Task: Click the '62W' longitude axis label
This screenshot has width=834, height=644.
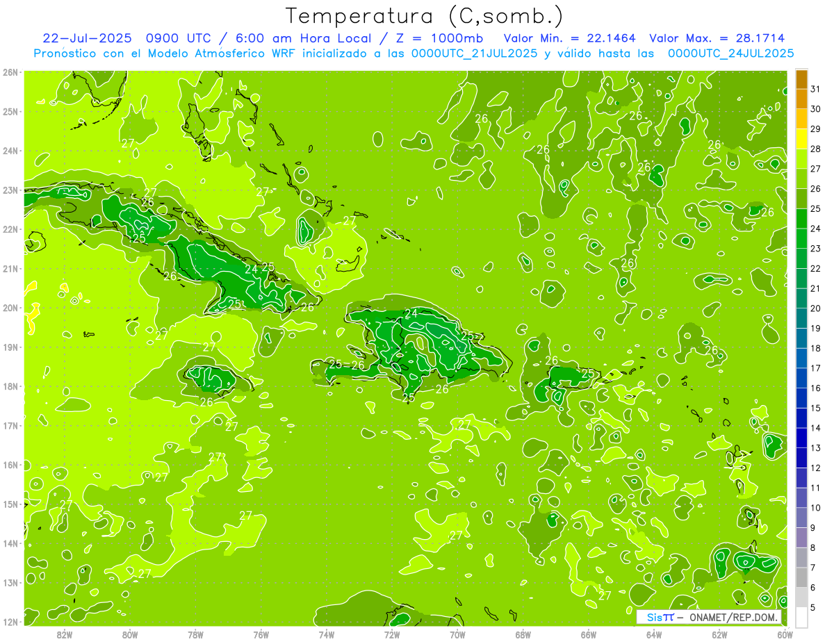Action: (x=720, y=634)
